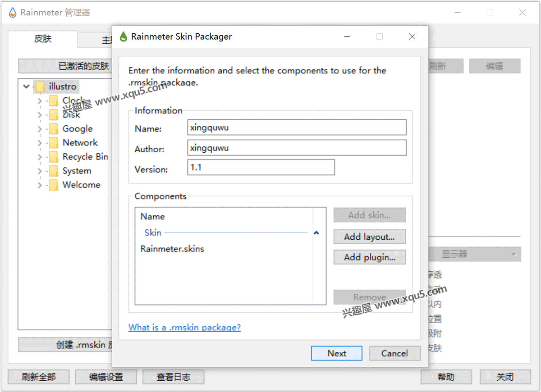Minimize the Rainmeter Skin Packager dialog

click(347, 37)
